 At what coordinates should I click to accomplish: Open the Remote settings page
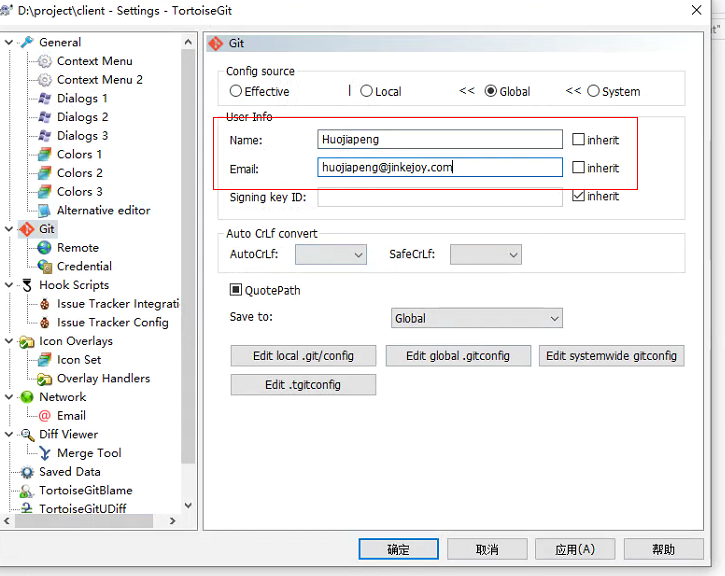point(78,248)
